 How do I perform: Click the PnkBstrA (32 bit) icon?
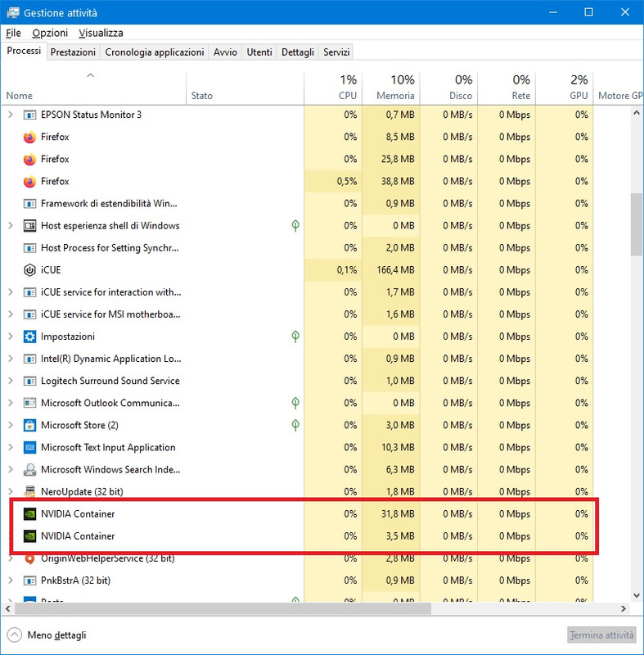click(x=29, y=580)
